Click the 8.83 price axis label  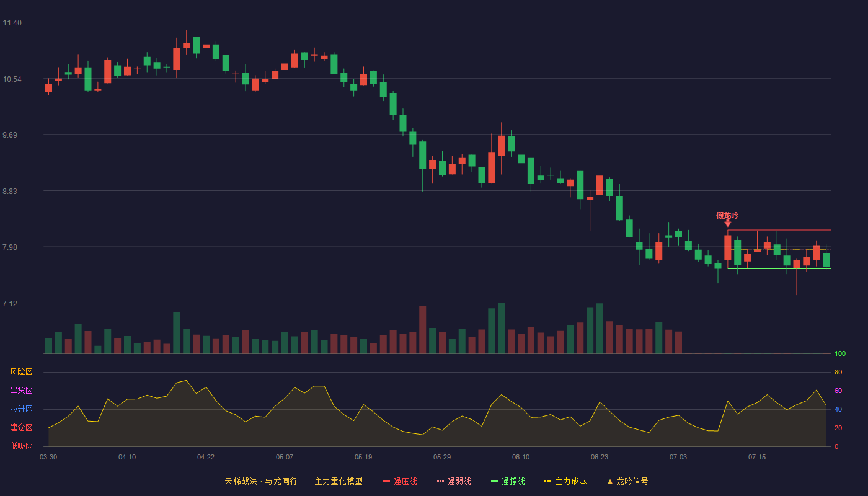pos(10,192)
